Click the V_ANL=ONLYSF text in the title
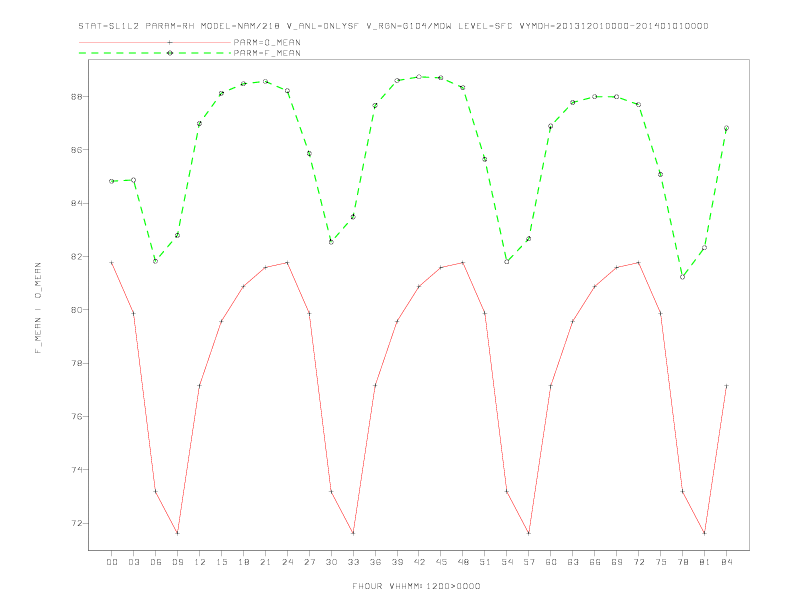 click(x=323, y=26)
